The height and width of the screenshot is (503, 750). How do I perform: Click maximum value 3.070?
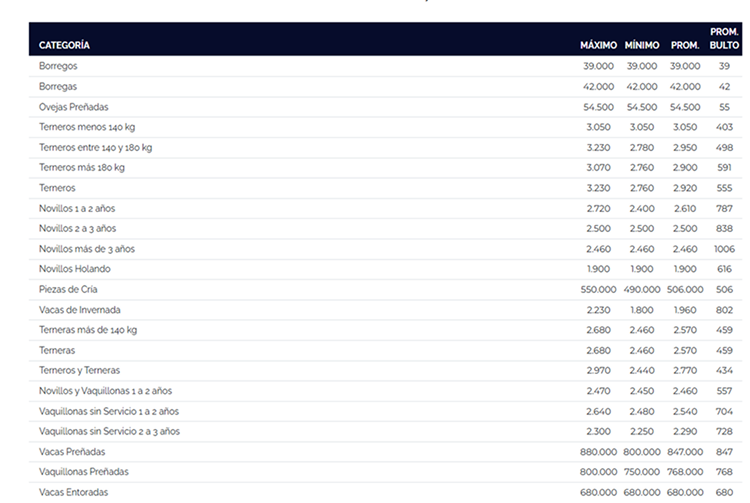[x=598, y=168]
